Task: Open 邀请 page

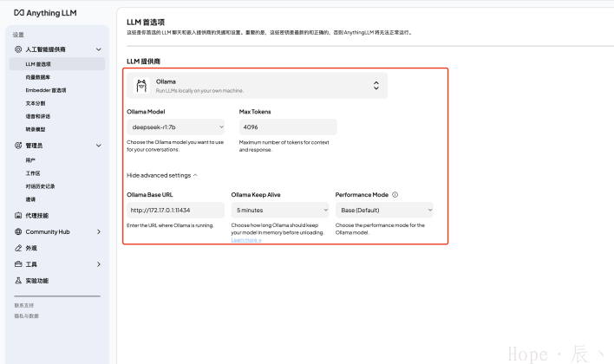Action: coord(30,199)
